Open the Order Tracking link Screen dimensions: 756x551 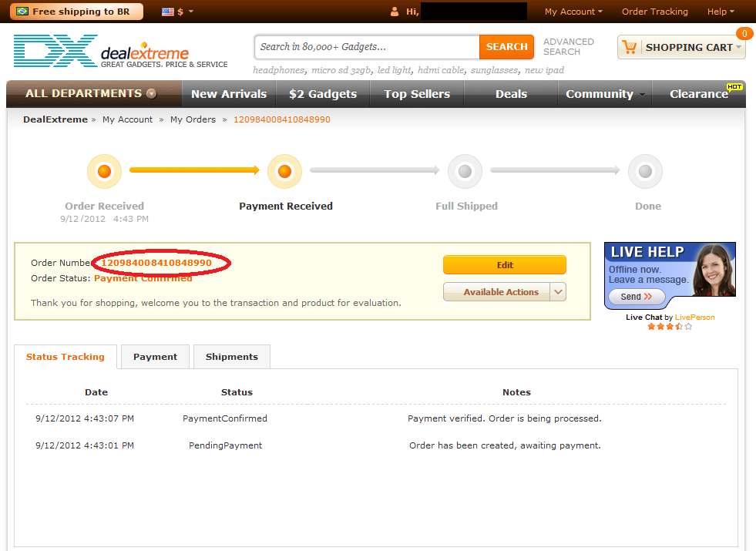click(655, 12)
